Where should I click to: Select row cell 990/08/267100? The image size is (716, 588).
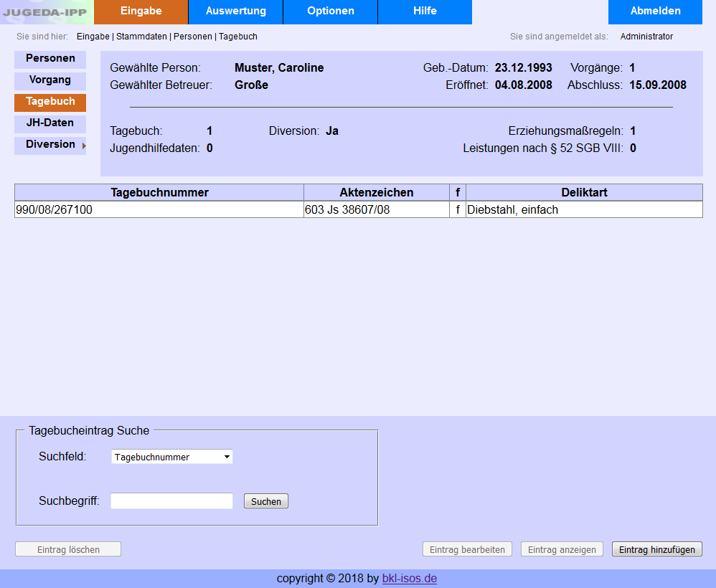pos(159,209)
